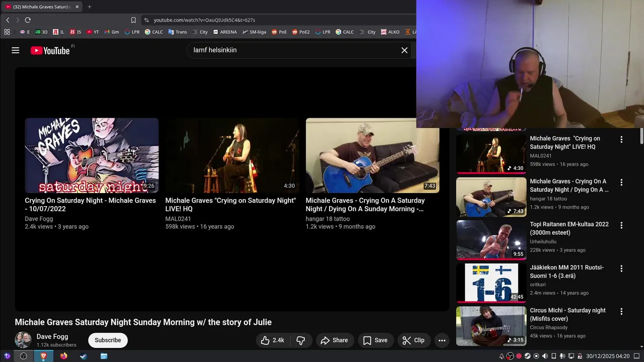644x362 pixels.
Task: Switch to OBS Studio in the taskbar
Action: [23, 356]
